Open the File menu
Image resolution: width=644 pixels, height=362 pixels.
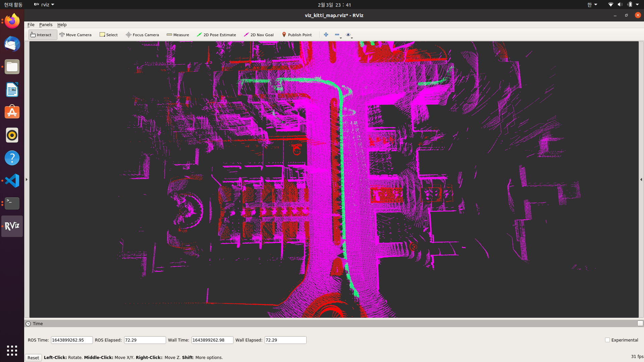pos(31,25)
